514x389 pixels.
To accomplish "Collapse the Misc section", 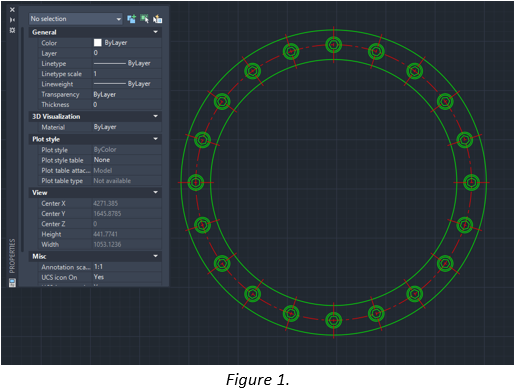I will [x=155, y=256].
